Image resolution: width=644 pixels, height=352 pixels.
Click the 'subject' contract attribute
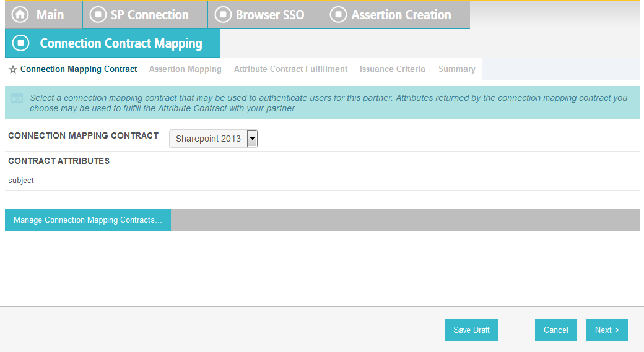(21, 181)
